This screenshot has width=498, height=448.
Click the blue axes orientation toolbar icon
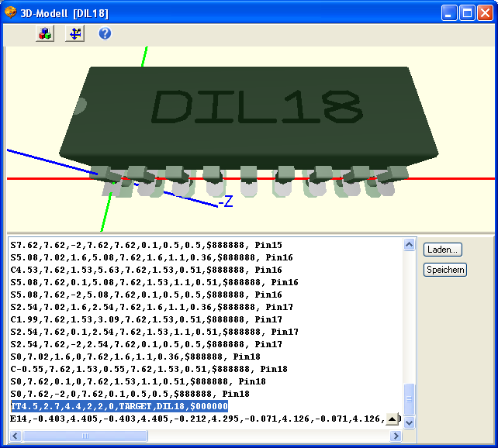coord(75,33)
